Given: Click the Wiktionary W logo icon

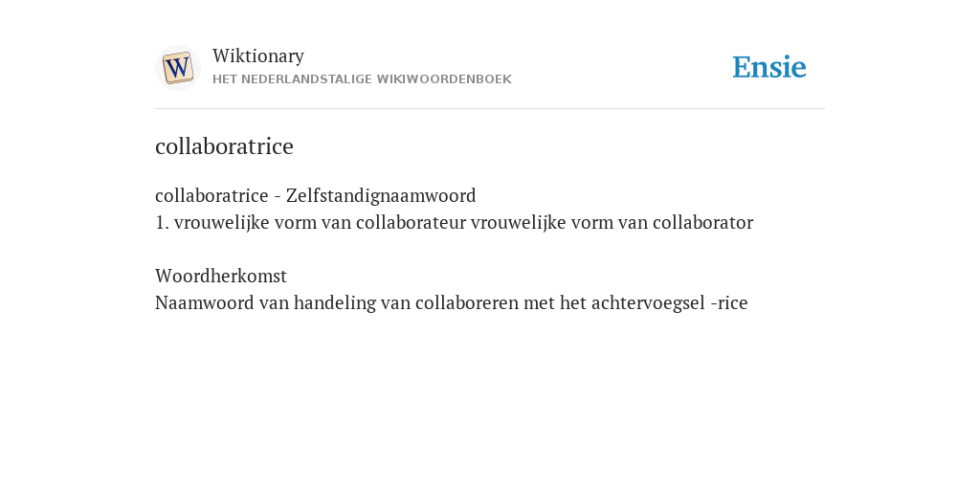Looking at the screenshot, I should click(x=177, y=68).
